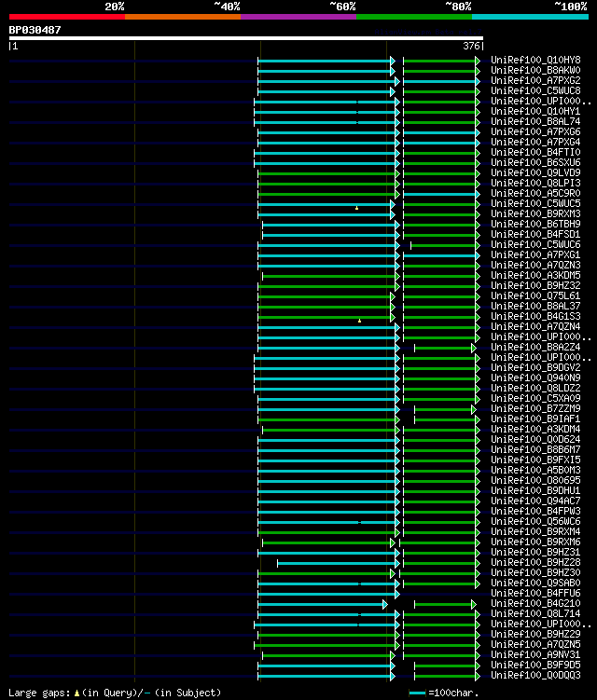The height and width of the screenshot is (700, 597).
Task: Select the UniRef100_Q75L61 label
Action: [535, 296]
